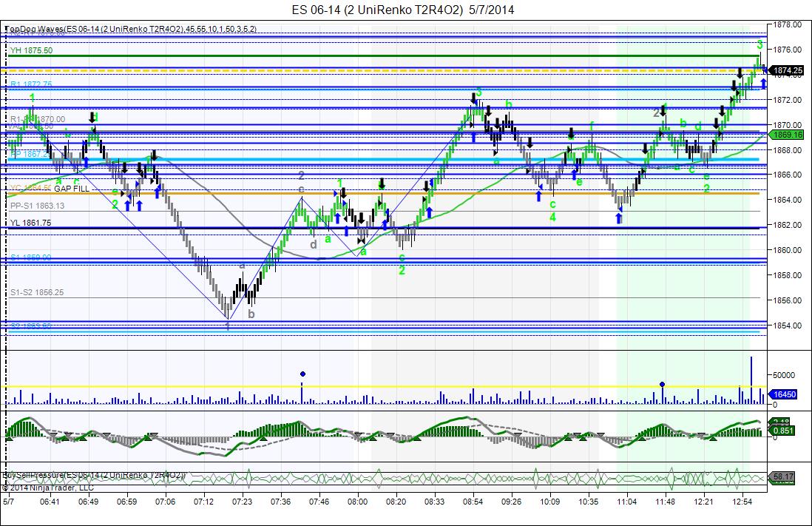Click the 1854.00 price axis label

tap(788, 326)
